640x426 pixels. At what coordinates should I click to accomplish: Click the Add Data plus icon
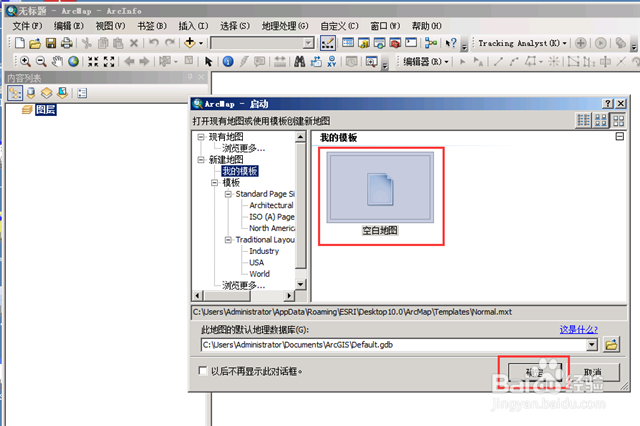[190, 42]
